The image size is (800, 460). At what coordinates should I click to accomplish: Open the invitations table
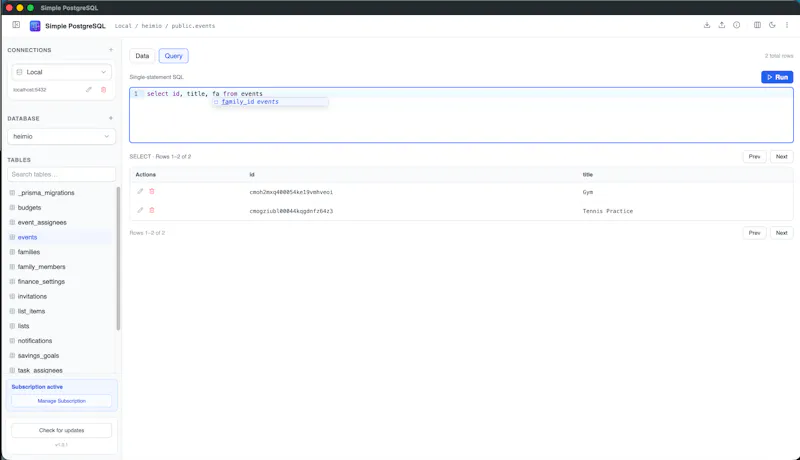32,296
